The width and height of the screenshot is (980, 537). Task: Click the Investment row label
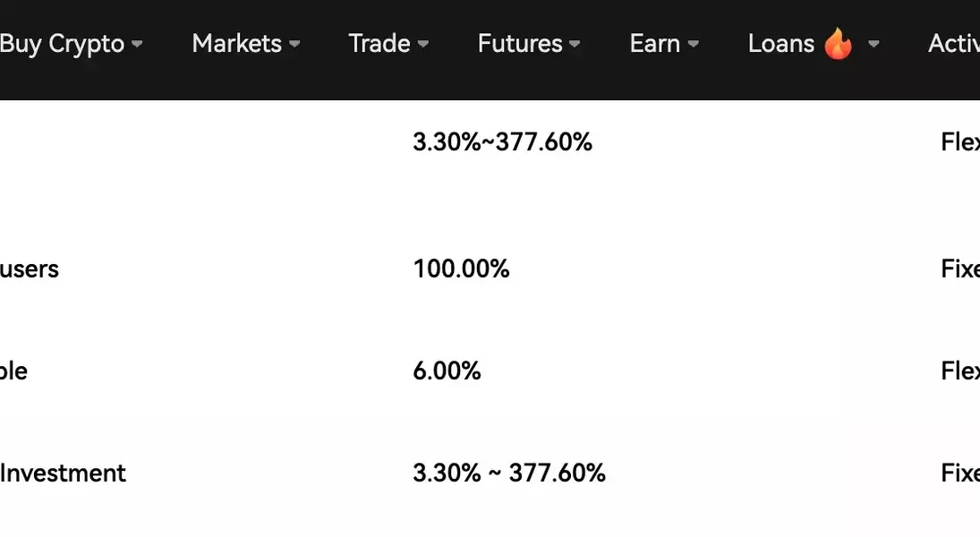pyautogui.click(x=63, y=473)
